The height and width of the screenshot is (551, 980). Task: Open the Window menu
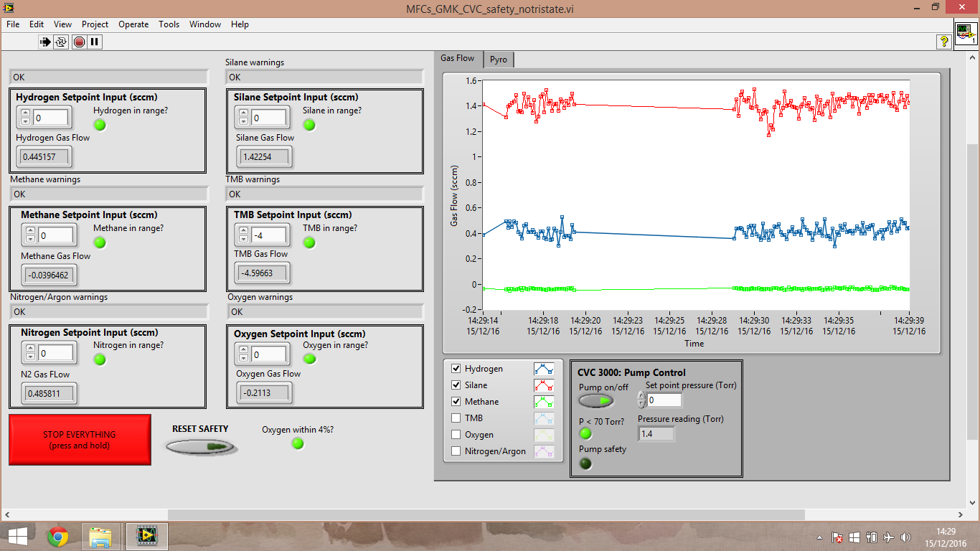(205, 24)
